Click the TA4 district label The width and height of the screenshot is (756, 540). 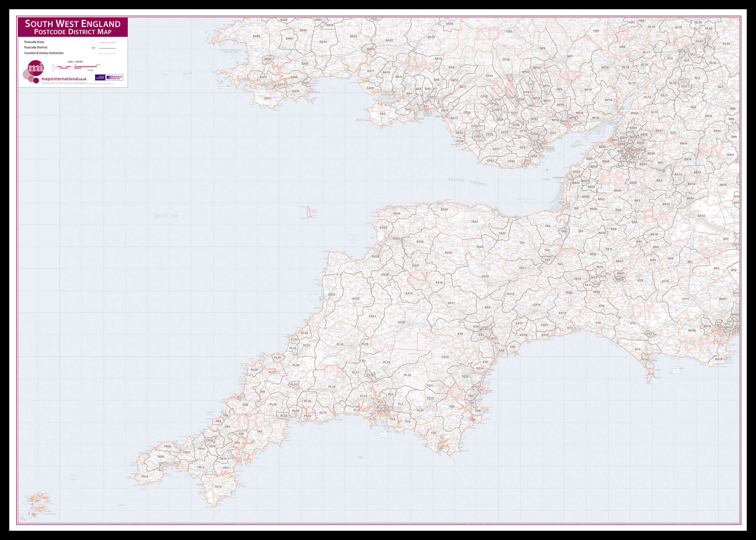522,243
